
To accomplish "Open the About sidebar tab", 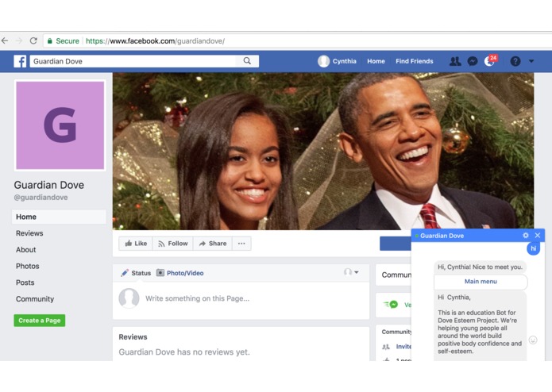I will (x=25, y=250).
